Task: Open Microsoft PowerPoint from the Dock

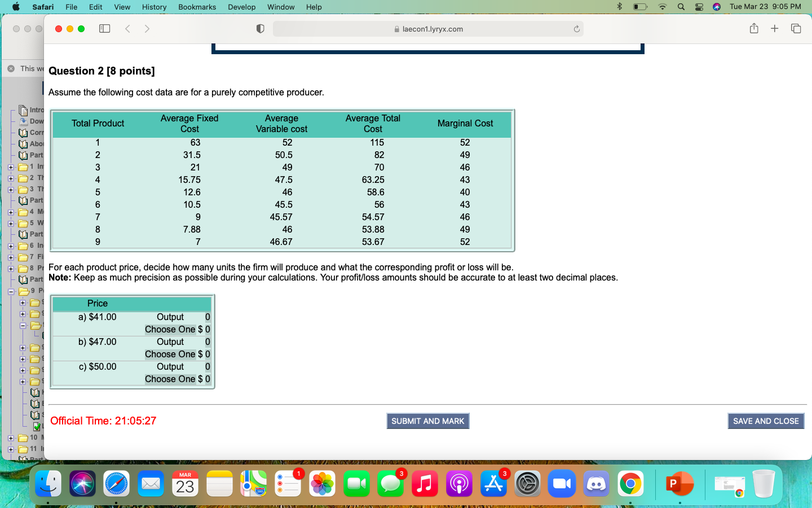Action: click(x=679, y=484)
